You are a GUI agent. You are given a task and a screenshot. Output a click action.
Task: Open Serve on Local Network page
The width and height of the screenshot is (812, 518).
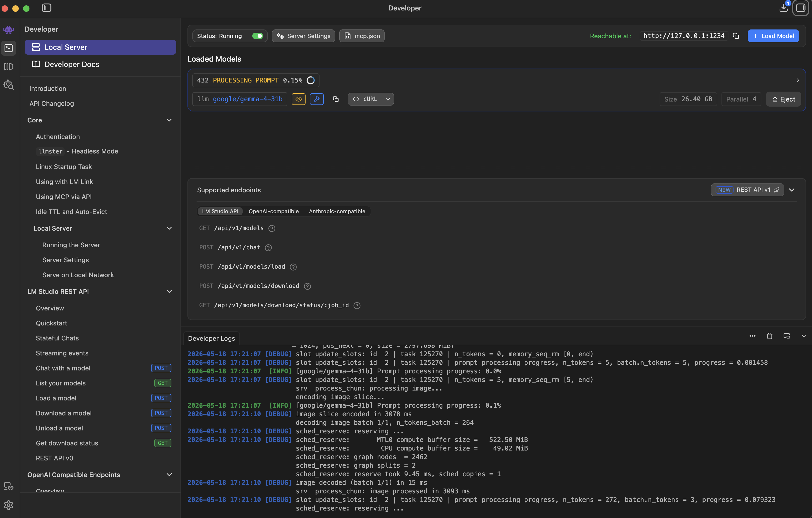click(x=78, y=275)
